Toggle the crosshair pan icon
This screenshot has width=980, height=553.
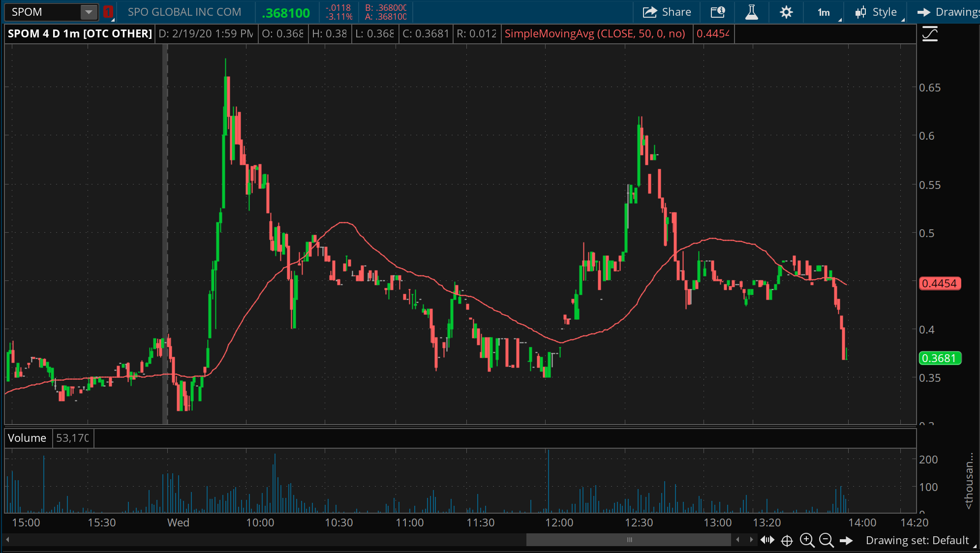[x=787, y=541]
